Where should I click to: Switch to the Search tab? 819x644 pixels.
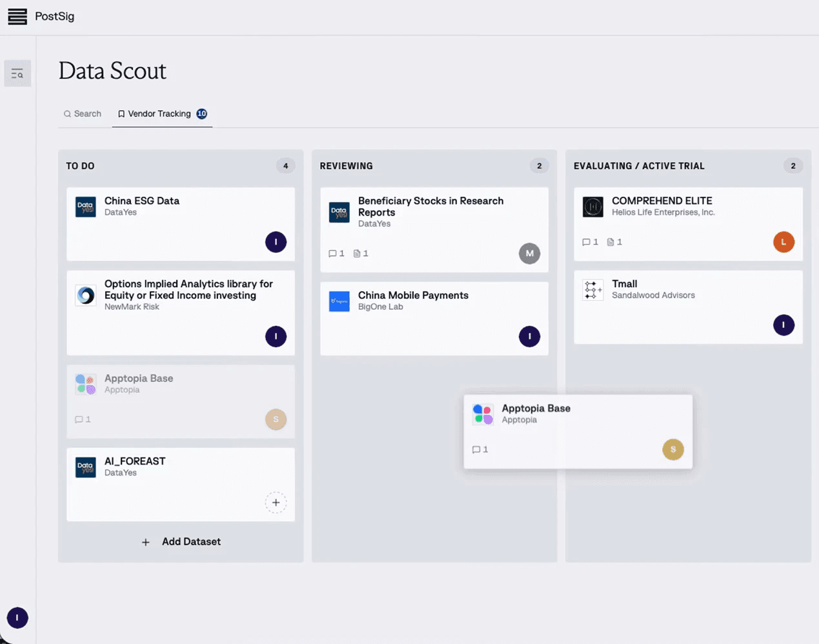click(82, 114)
